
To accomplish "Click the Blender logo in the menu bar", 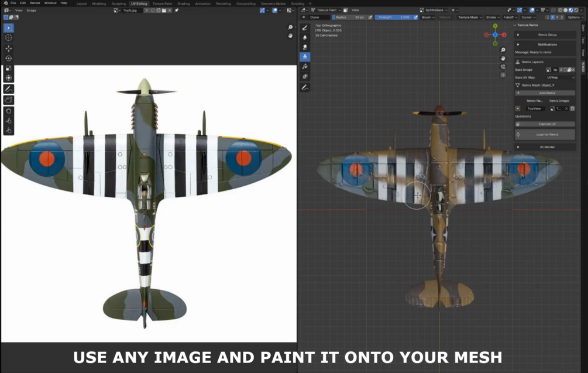I will point(5,3).
